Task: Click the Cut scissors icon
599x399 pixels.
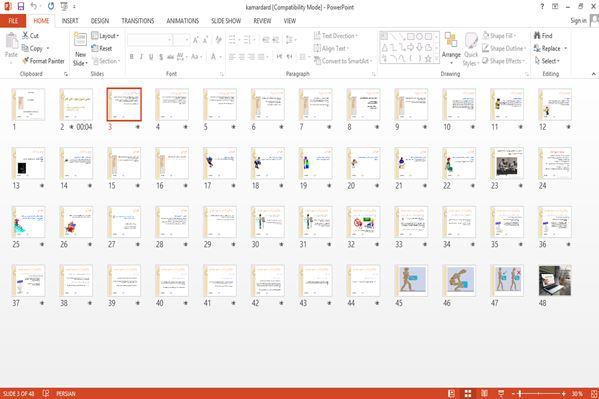Action: [25, 35]
